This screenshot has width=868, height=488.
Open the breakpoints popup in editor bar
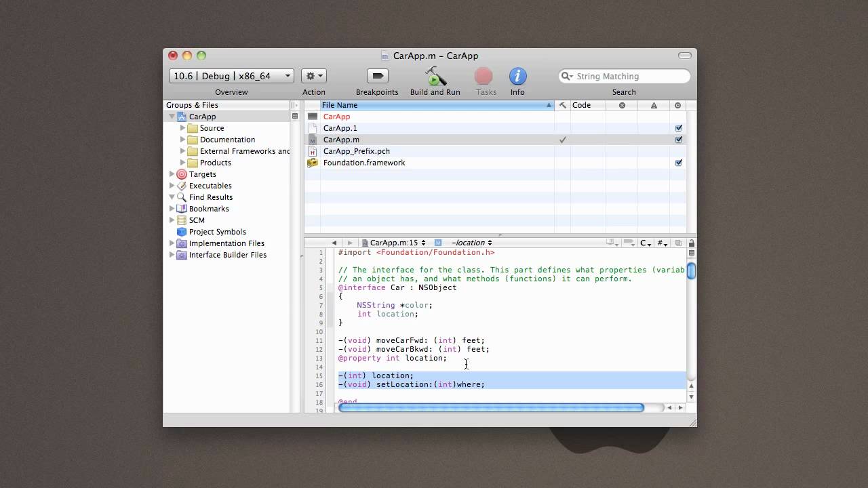pyautogui.click(x=627, y=243)
